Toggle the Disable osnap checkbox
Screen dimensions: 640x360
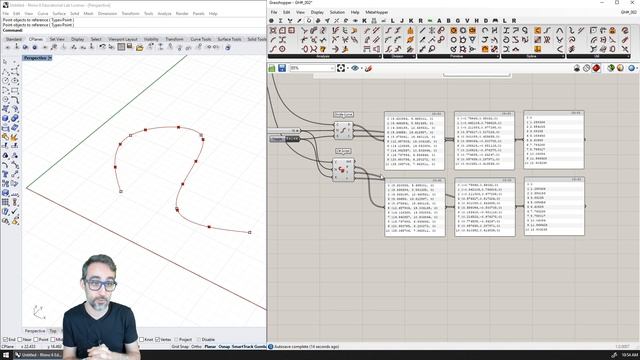point(199,340)
